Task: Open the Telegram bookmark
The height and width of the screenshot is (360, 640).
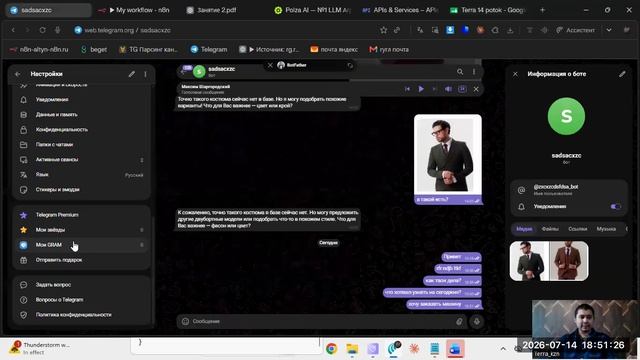Action: coord(209,49)
